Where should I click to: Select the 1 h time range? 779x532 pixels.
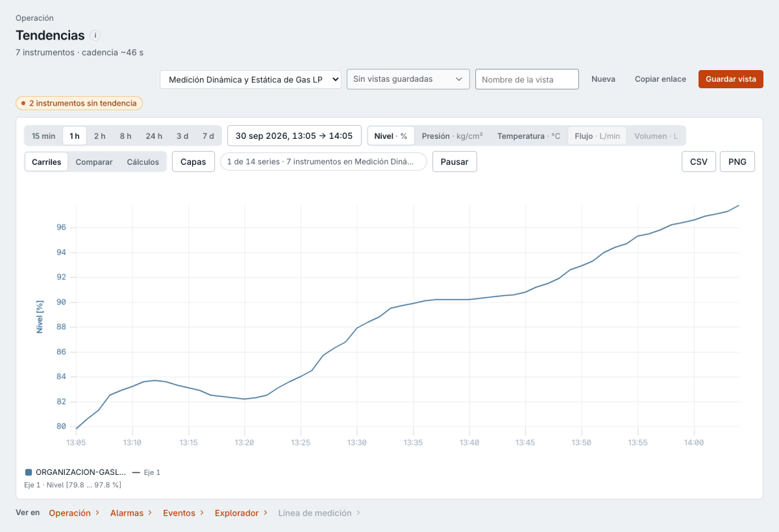[x=75, y=136]
